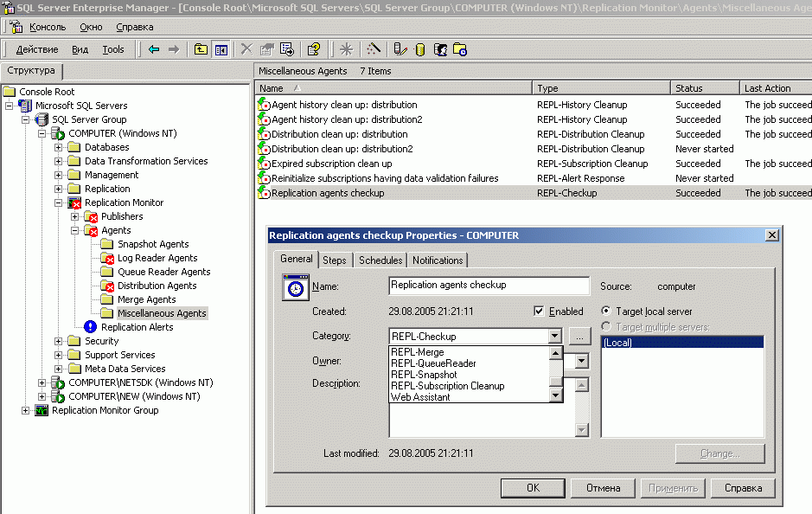Sort by the Type column header
Viewport: 812px width, 514px height.
pos(601,88)
